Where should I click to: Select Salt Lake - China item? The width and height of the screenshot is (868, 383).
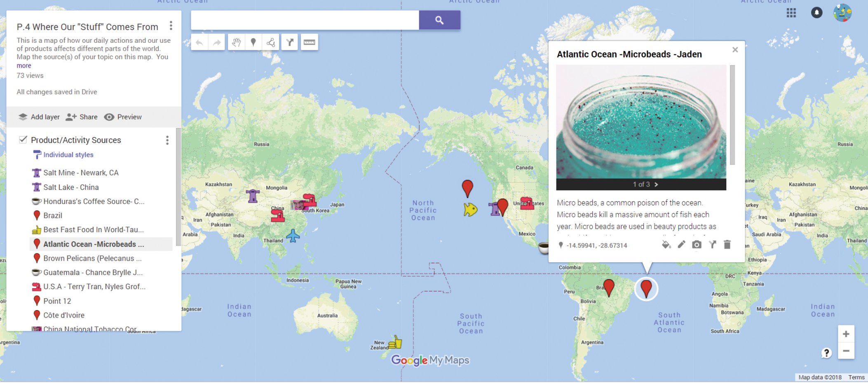click(101, 187)
